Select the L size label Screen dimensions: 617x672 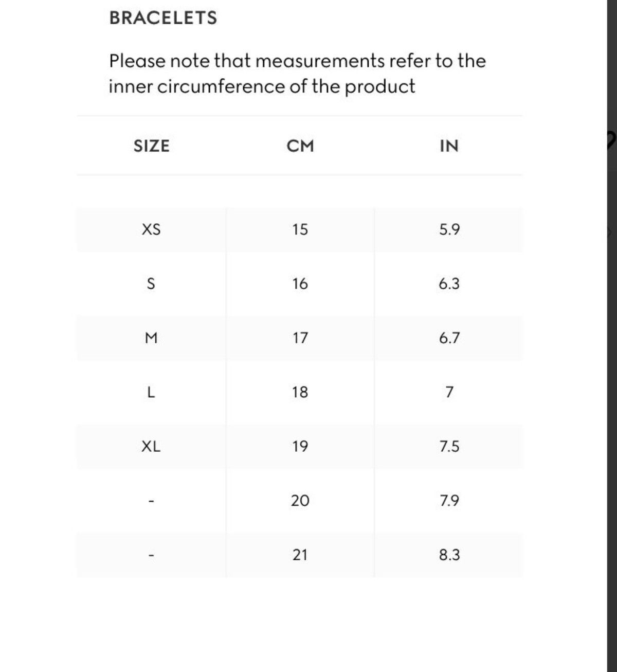pyautogui.click(x=151, y=393)
